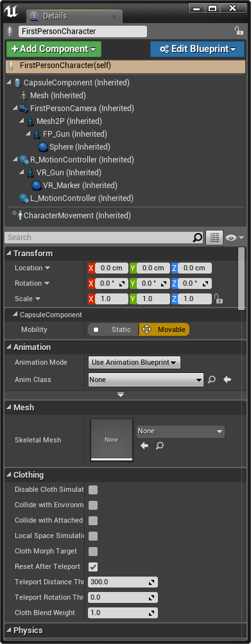Set Mobility to Movable
Image resolution: width=251 pixels, height=644 pixels.
pos(164,329)
